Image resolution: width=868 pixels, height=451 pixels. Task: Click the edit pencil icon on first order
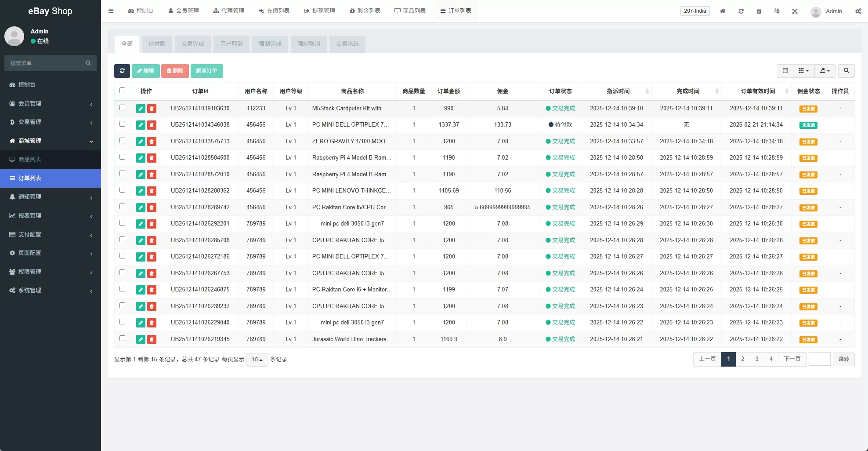coord(141,109)
